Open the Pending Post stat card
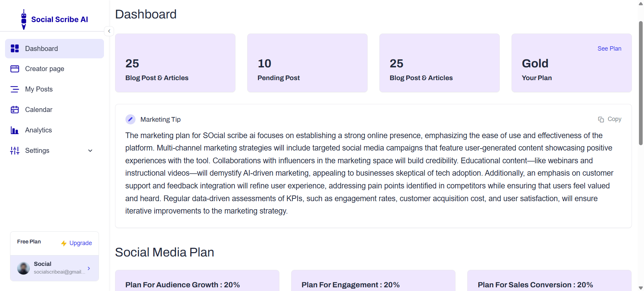644x291 pixels. pos(307,63)
